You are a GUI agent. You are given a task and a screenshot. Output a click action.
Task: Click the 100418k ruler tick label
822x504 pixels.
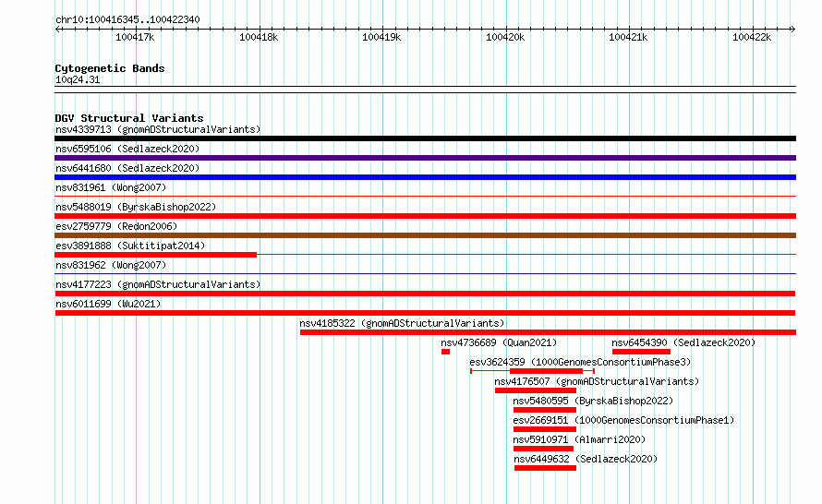click(x=259, y=37)
